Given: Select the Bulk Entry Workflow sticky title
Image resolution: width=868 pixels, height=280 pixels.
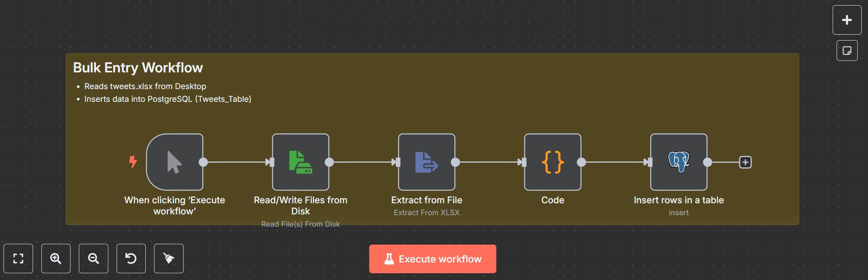Looking at the screenshot, I should pos(138,68).
